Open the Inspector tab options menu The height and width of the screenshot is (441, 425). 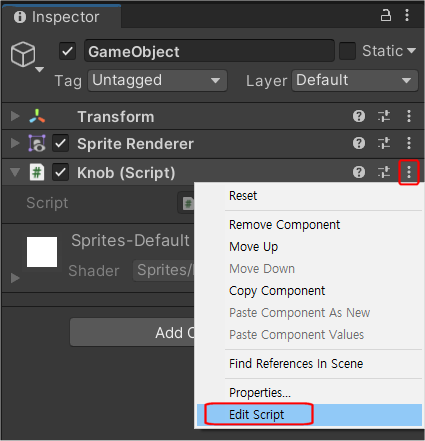pyautogui.click(x=407, y=15)
